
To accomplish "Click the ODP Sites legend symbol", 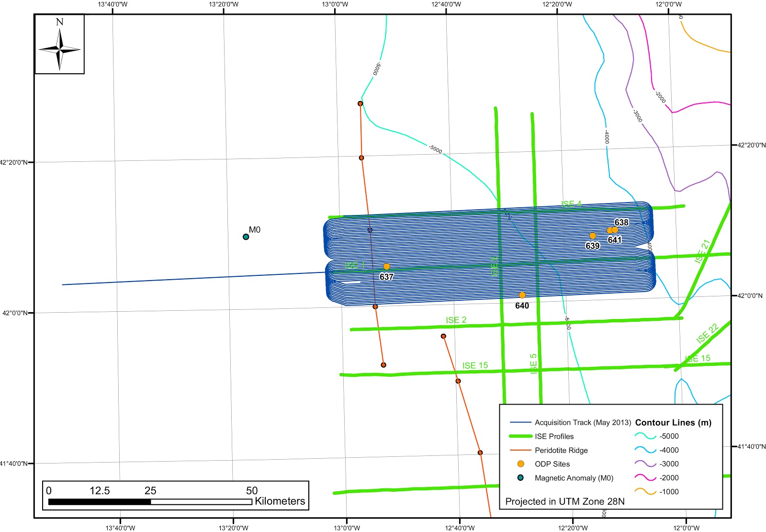I will [x=520, y=464].
